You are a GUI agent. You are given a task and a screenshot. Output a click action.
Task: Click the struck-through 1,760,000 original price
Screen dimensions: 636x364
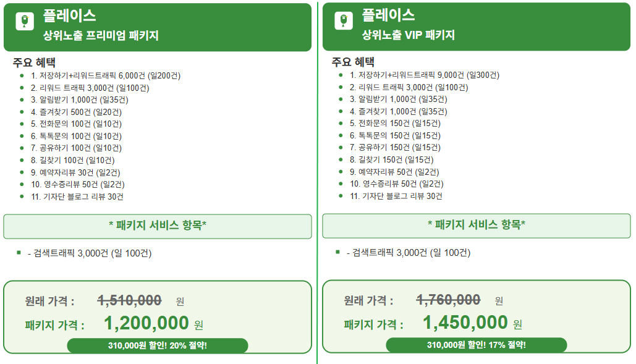(x=448, y=300)
